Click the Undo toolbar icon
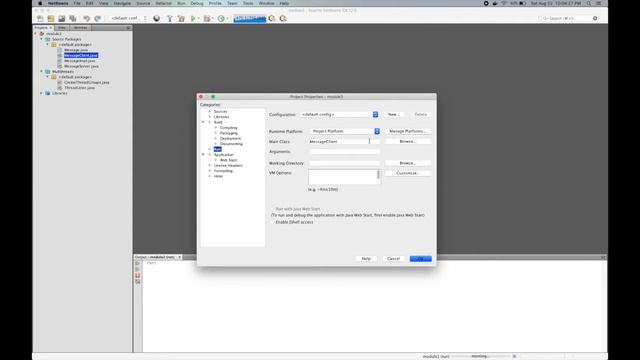 [87, 18]
